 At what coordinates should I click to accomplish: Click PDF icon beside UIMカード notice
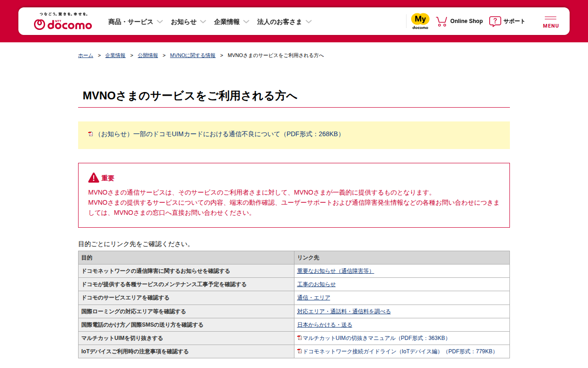(x=90, y=134)
